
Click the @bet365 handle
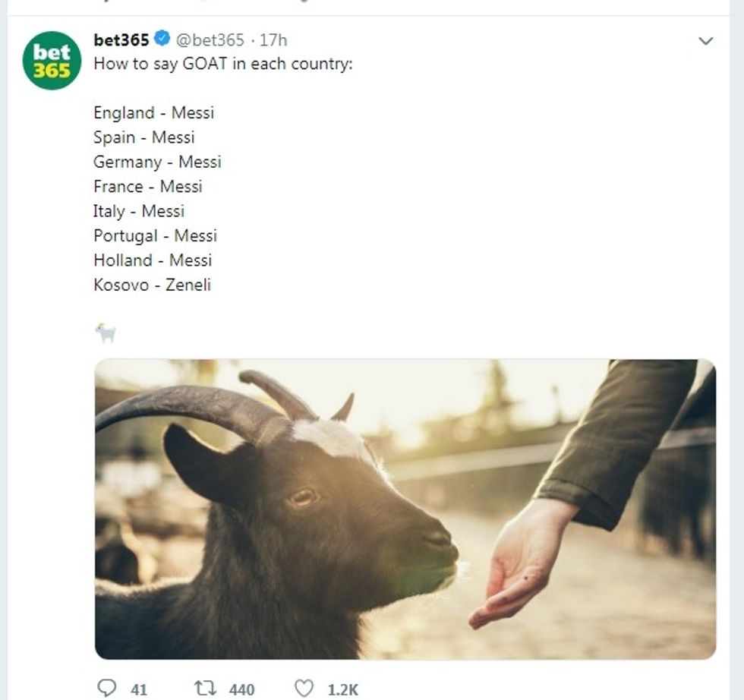[210, 40]
